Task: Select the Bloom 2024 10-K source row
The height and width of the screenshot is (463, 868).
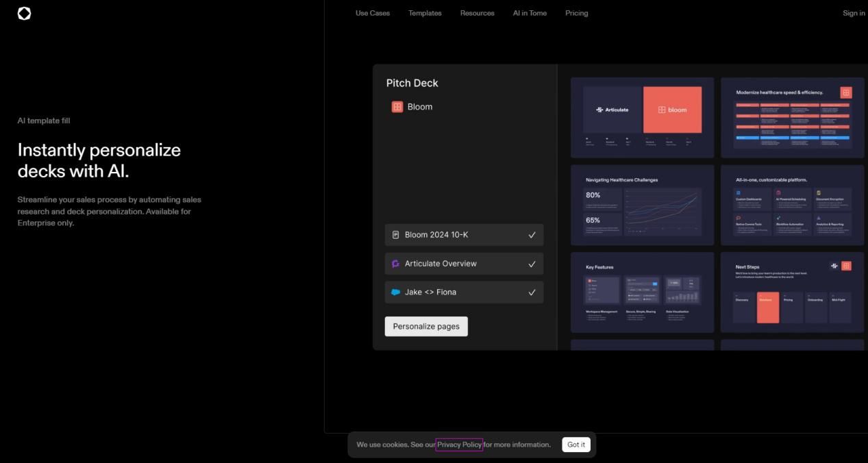Action: coord(464,235)
